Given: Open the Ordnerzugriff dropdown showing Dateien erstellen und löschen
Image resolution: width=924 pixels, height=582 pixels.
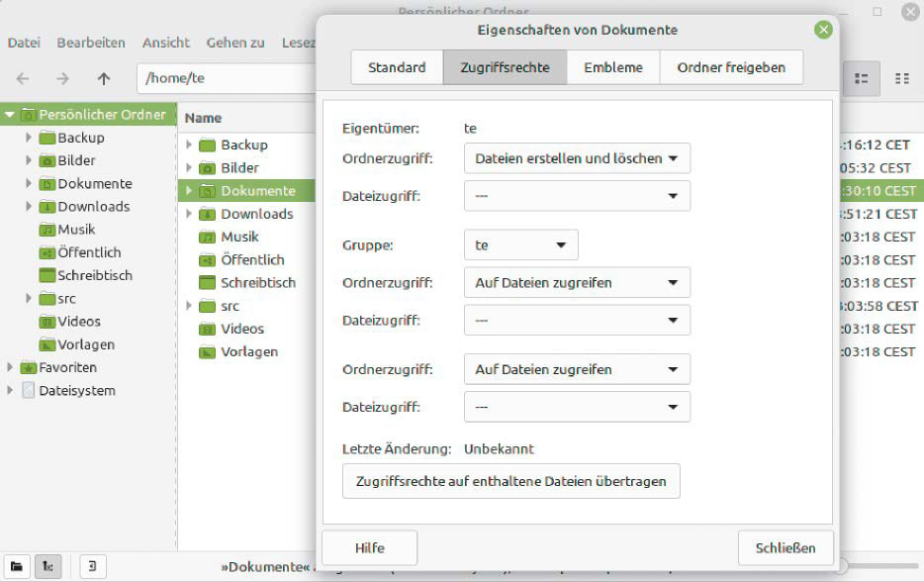Looking at the screenshot, I should tap(576, 157).
